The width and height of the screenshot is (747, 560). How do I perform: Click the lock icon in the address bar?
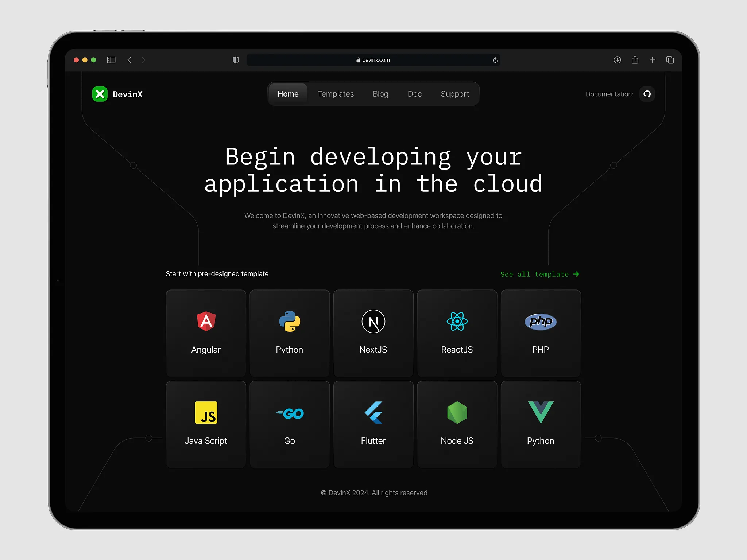pyautogui.click(x=358, y=60)
